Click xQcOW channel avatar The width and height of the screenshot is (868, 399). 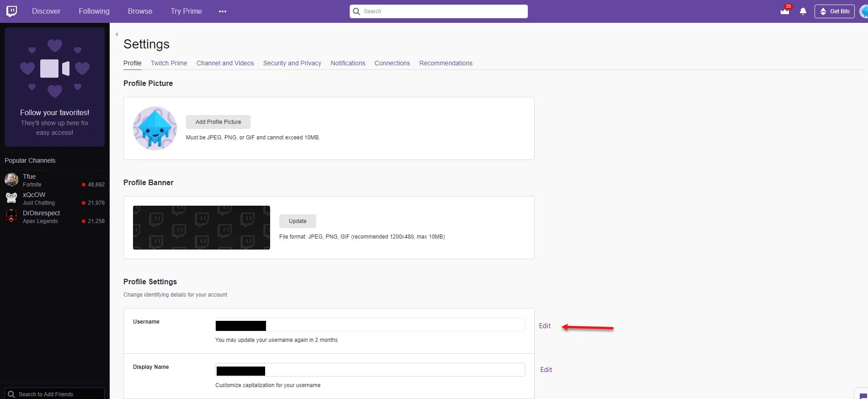click(x=11, y=198)
